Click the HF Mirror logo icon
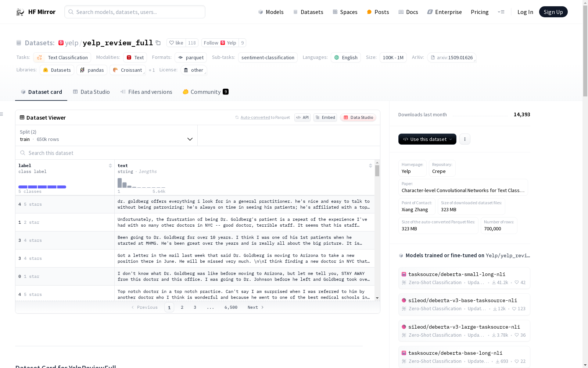The width and height of the screenshot is (588, 368). [20, 12]
